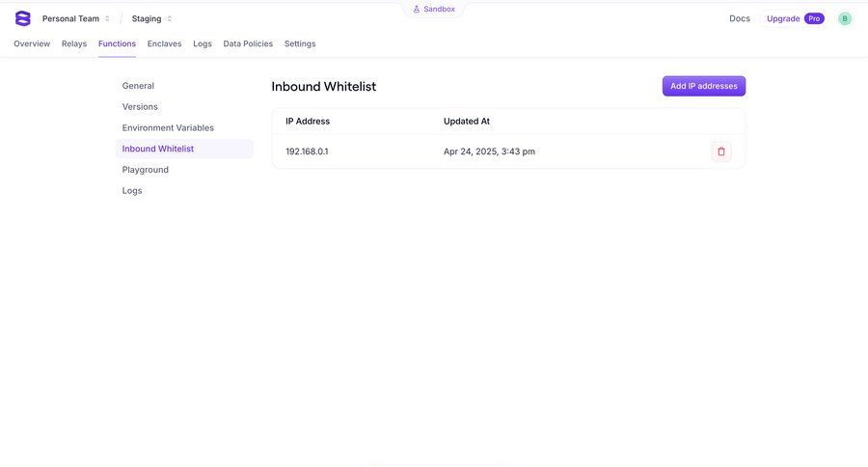868x467 pixels.
Task: Click the Sandbox environment badge
Action: [x=434, y=10]
